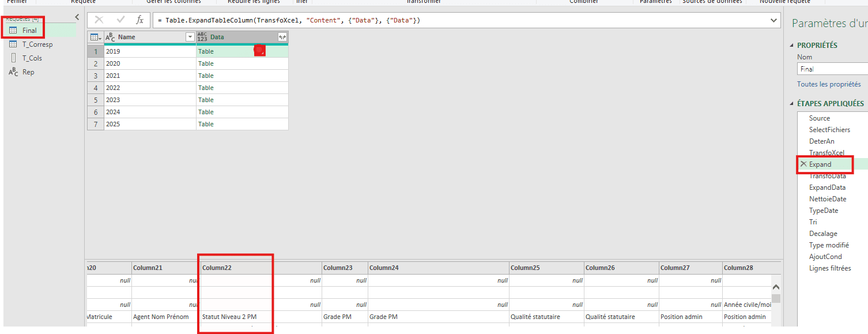Open table menu icon in grid corner
Image resolution: width=868 pixels, height=334 pixels.
(96, 37)
